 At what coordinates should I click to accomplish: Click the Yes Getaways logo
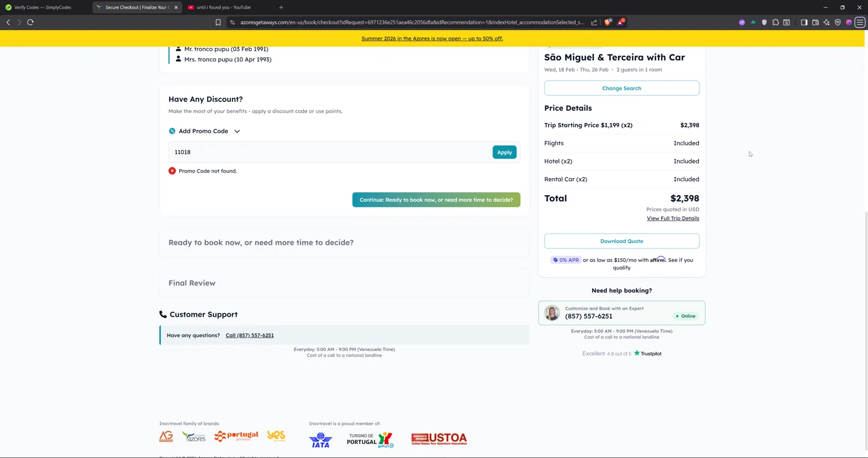tap(276, 435)
